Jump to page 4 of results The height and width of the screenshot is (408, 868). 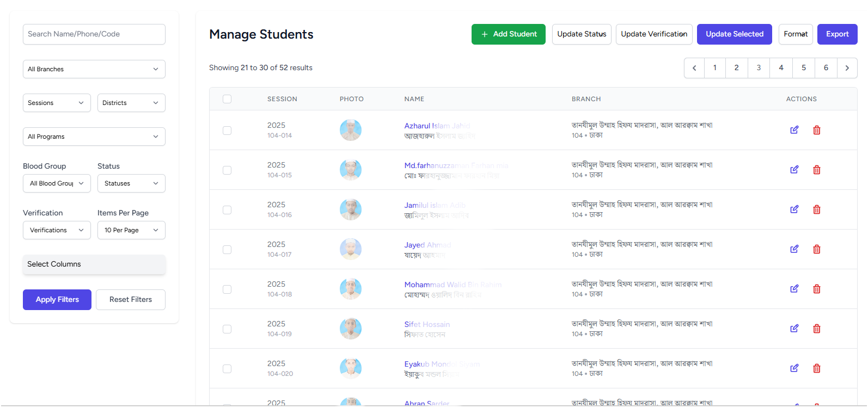coord(781,68)
